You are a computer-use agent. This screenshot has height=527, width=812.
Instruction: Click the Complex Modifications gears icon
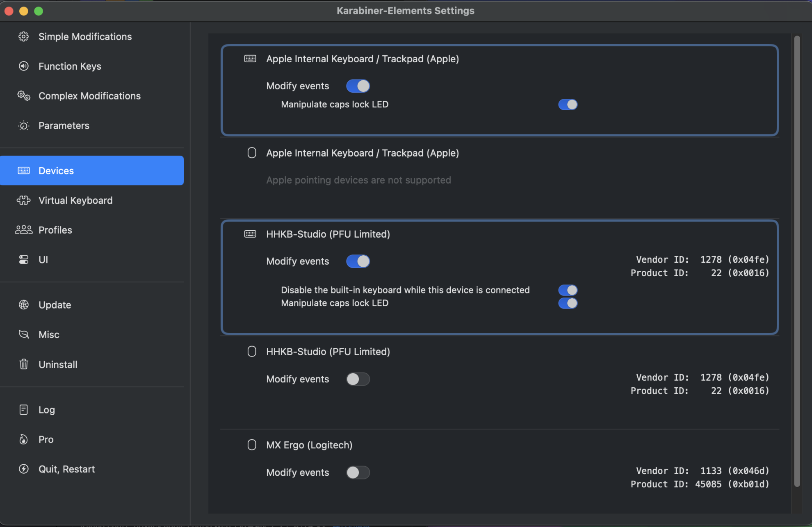click(23, 95)
